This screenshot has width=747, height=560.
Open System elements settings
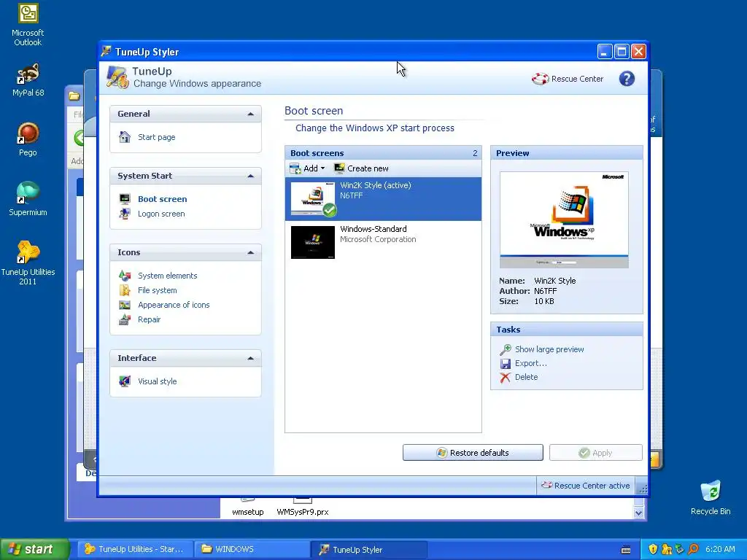[168, 276]
